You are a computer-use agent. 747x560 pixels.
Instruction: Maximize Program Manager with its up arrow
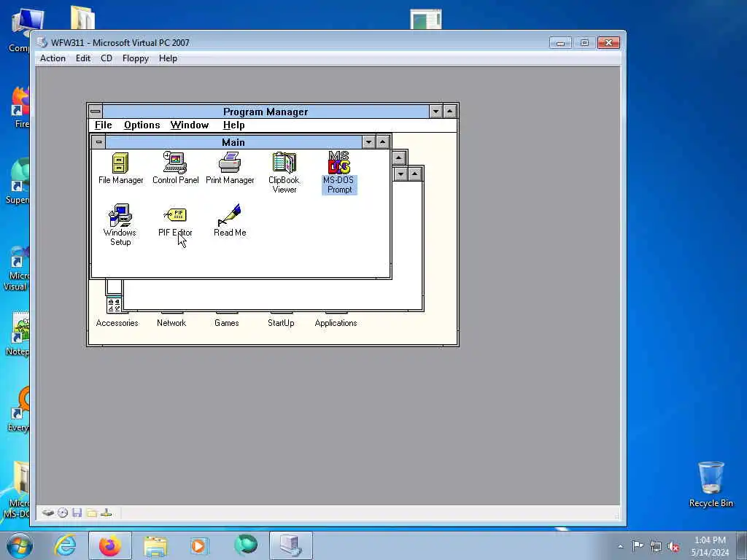(x=449, y=112)
